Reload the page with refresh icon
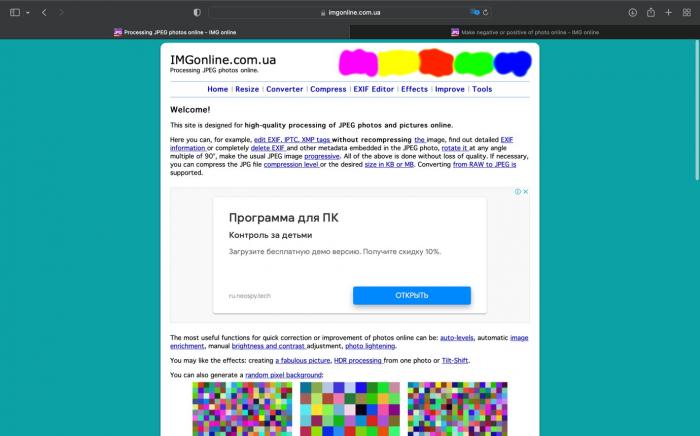This screenshot has width=700, height=436. (485, 12)
